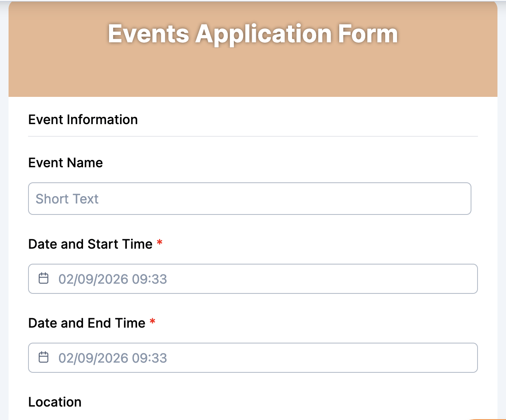Click the orange element at the bottom edge

click(x=484, y=418)
